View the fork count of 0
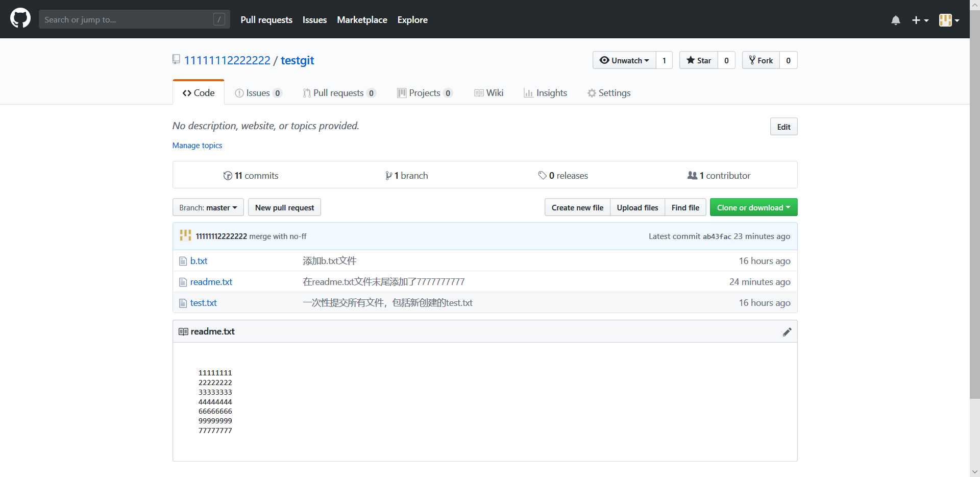980x477 pixels. click(788, 60)
